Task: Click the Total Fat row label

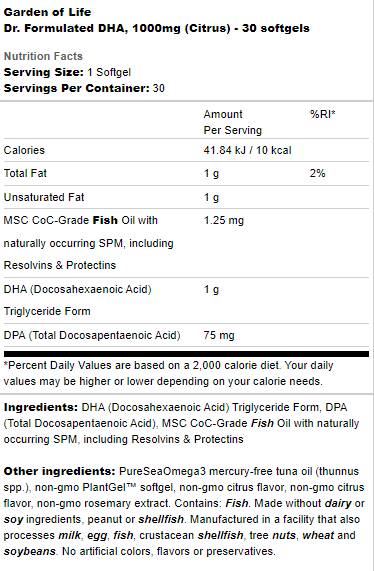Action: pyautogui.click(x=25, y=173)
